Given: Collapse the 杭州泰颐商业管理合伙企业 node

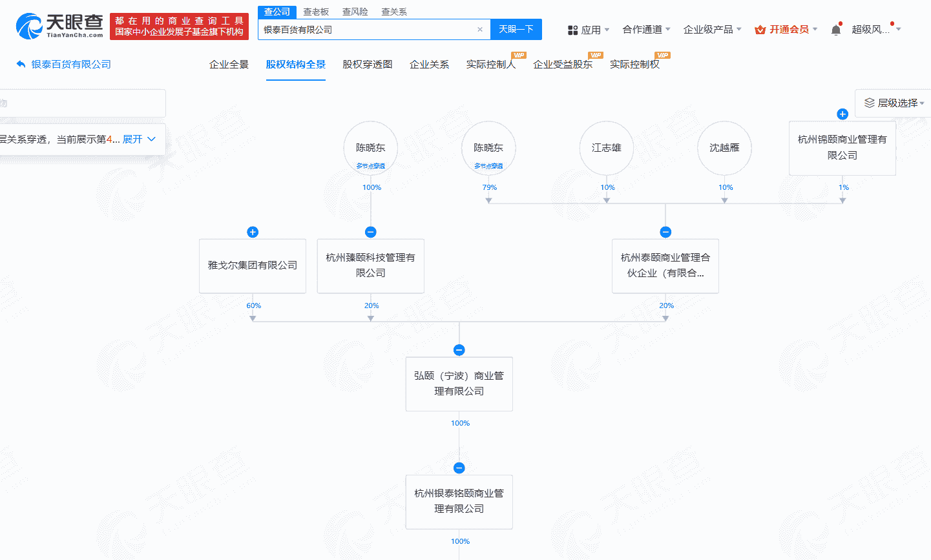Looking at the screenshot, I should (x=665, y=232).
